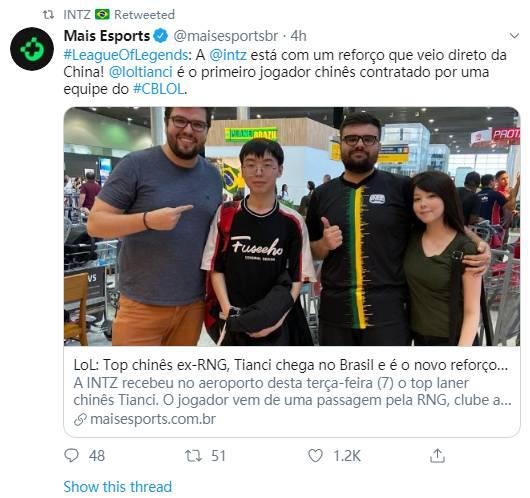Open the share tweet icon
Viewport: 530px width, 498px height.
pos(437,455)
